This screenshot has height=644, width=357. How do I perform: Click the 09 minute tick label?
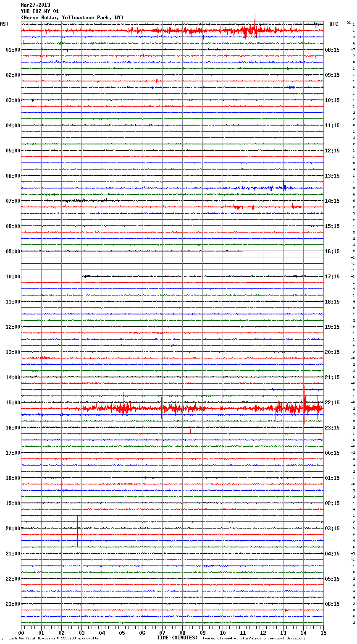coord(203,633)
